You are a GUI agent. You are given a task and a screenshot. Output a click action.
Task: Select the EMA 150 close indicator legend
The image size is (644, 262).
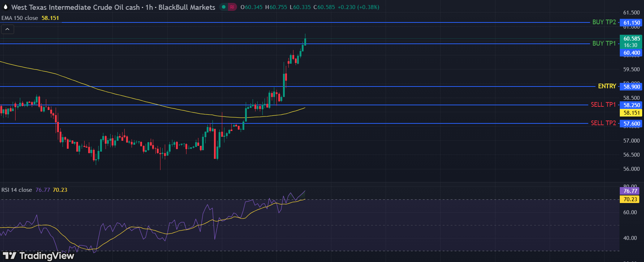coord(20,18)
